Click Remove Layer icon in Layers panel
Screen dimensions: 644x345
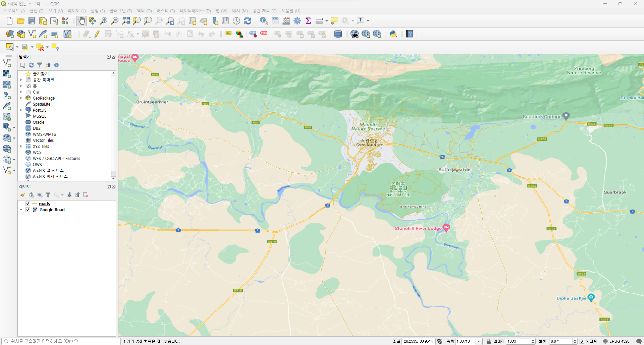tap(86, 195)
